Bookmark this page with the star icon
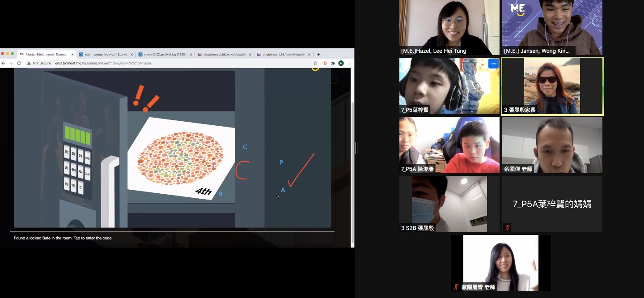The width and height of the screenshot is (644, 298). coord(315,63)
